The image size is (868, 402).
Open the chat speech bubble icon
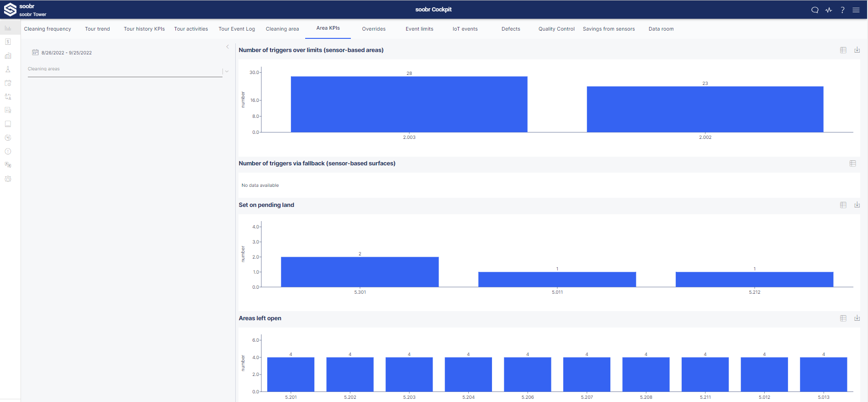point(815,10)
